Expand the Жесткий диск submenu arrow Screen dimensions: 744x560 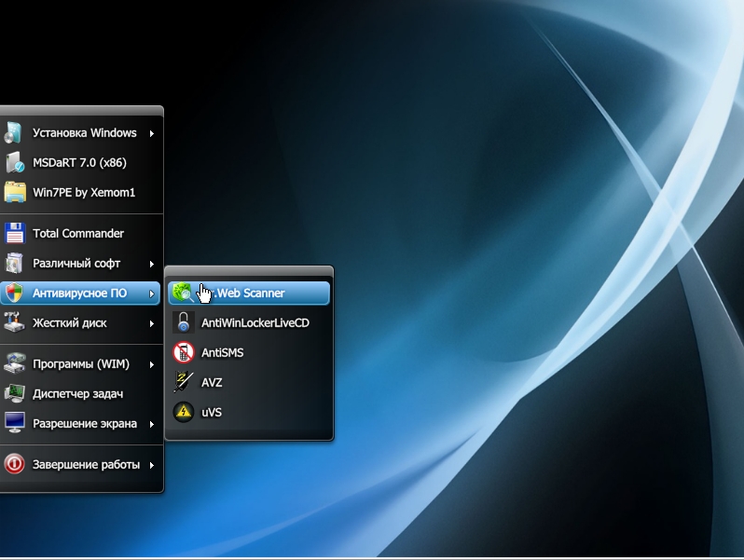(151, 323)
